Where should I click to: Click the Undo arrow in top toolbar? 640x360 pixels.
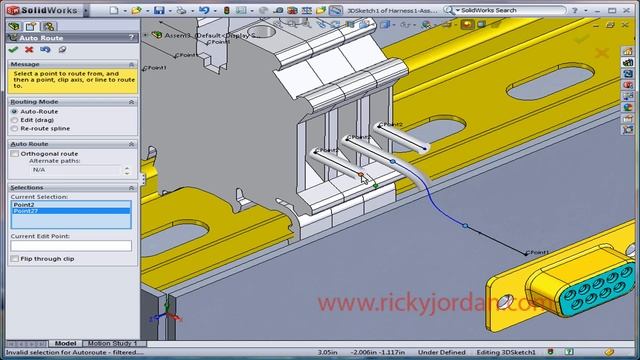(x=204, y=10)
